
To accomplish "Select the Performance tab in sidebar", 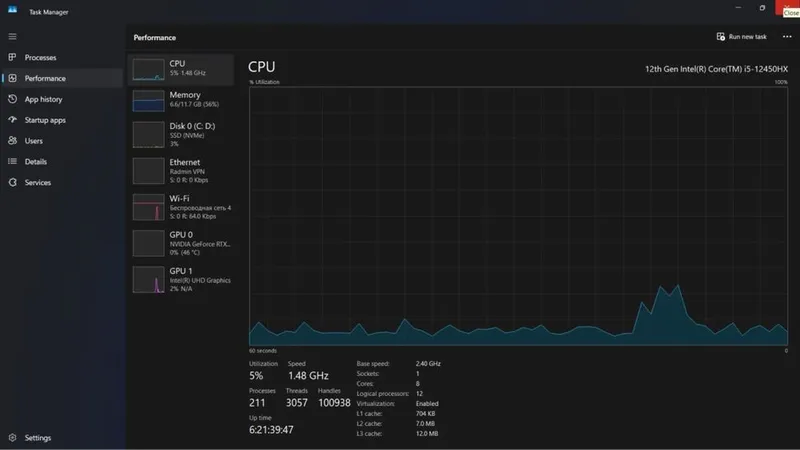I will pyautogui.click(x=62, y=78).
